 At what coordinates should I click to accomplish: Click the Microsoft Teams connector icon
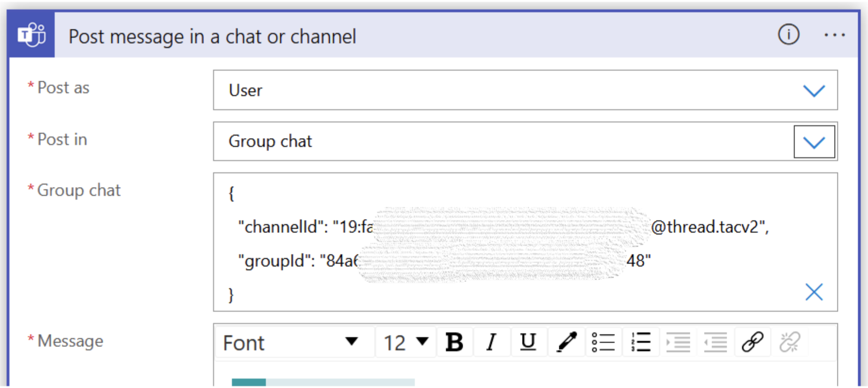(x=32, y=35)
